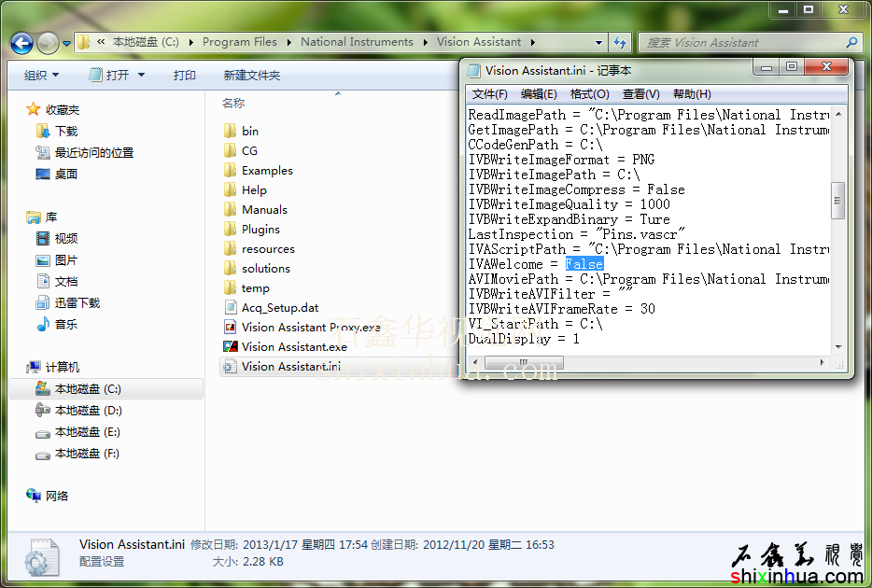Image resolution: width=872 pixels, height=588 pixels.
Task: Select the Vision Assistant.exe application icon
Action: pos(231,347)
